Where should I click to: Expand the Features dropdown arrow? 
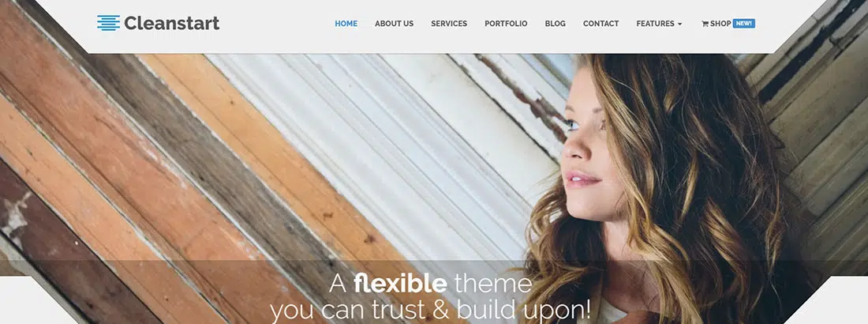(679, 24)
